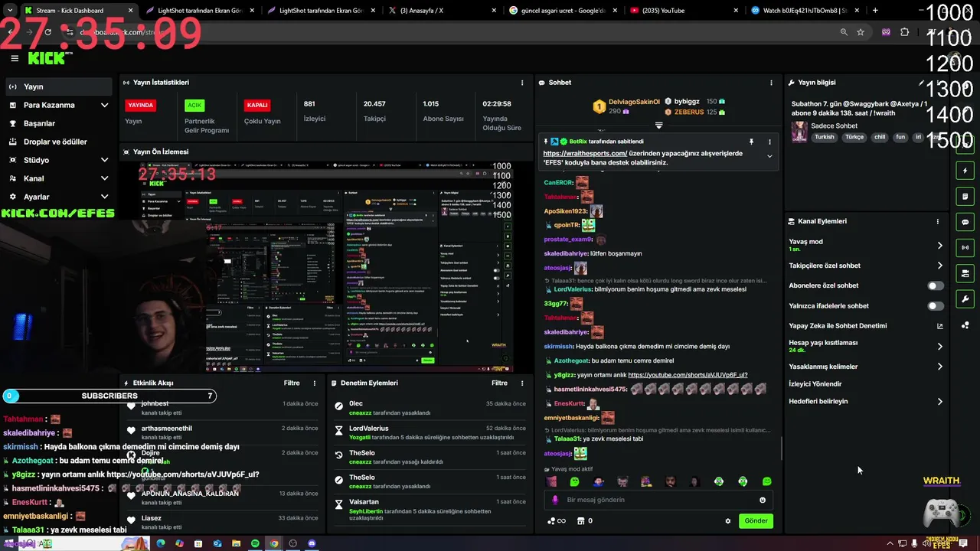
Task: Toggle Yalnızca ifadelerle sohbet switch
Action: 936,306
